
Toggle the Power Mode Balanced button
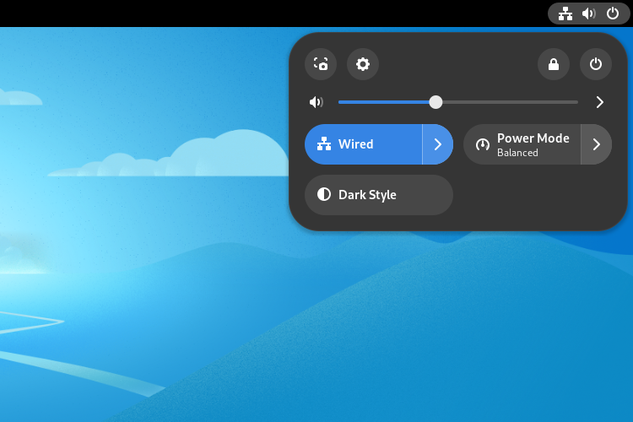point(522,144)
